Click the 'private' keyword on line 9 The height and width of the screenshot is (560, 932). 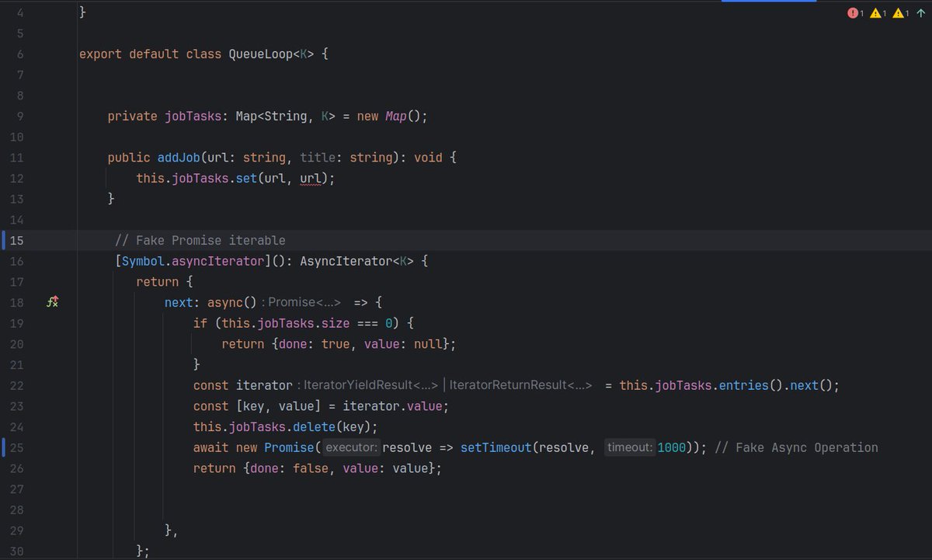pos(133,117)
